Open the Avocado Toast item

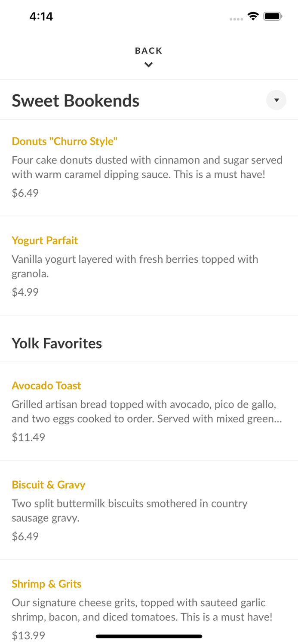46,386
